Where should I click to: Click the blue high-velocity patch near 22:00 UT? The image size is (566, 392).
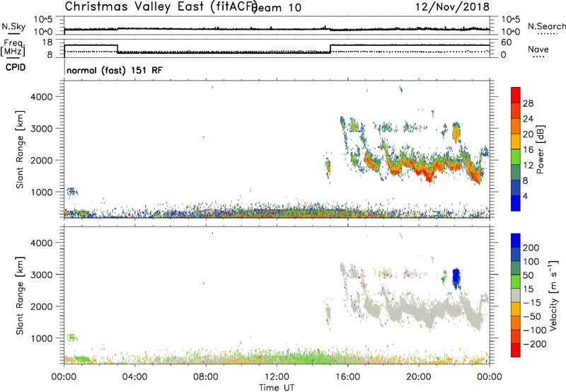coord(456,278)
